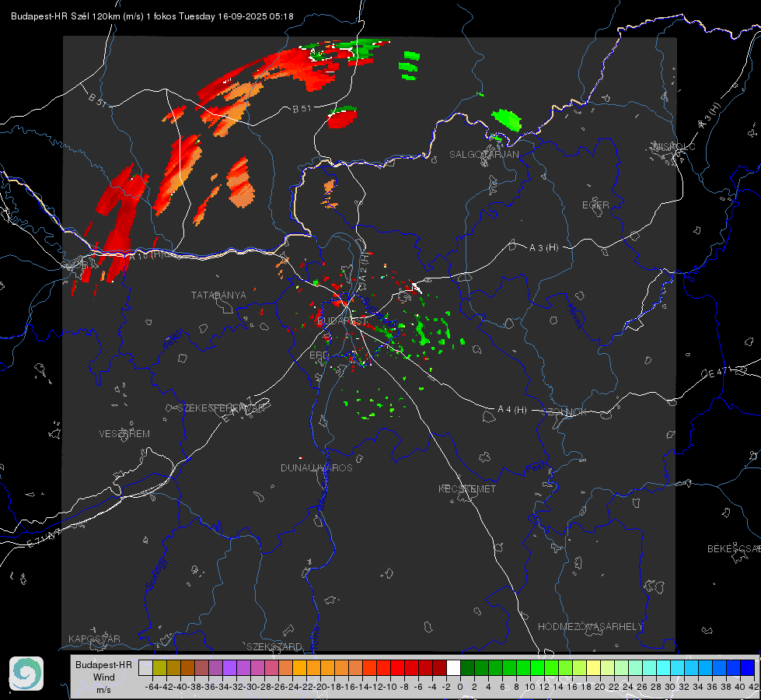Image resolution: width=761 pixels, height=700 pixels.
Task: Click the A 4 (H) road label
Action: [512, 410]
